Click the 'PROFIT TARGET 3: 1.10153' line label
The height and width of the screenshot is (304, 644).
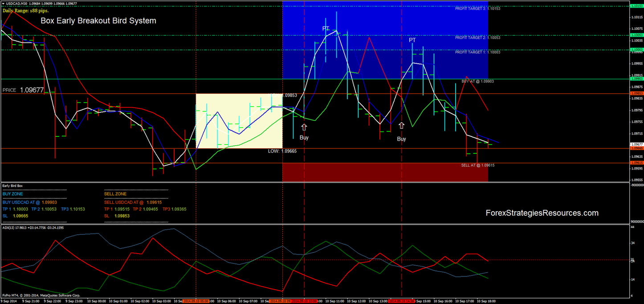coord(477,8)
